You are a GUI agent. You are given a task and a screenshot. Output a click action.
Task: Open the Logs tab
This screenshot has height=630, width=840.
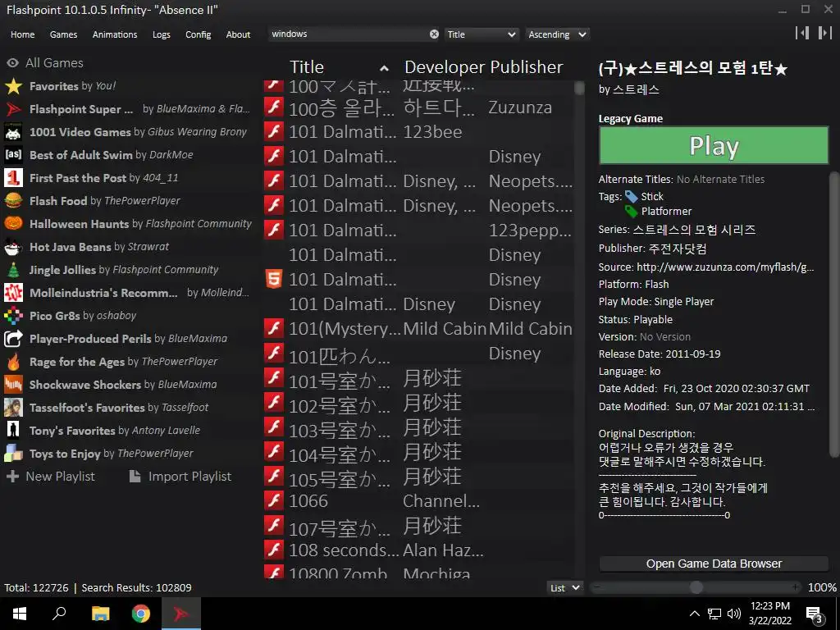pos(162,34)
